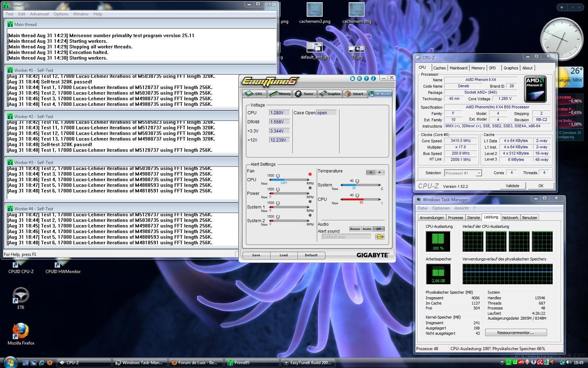Image resolution: width=588 pixels, height=368 pixels.
Task: Open Ressourcenmonitor from Task-Manager
Action: (x=516, y=333)
